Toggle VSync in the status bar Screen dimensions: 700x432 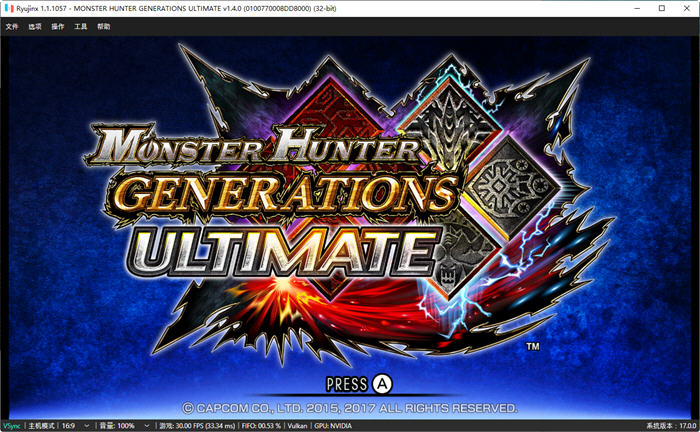click(12, 426)
